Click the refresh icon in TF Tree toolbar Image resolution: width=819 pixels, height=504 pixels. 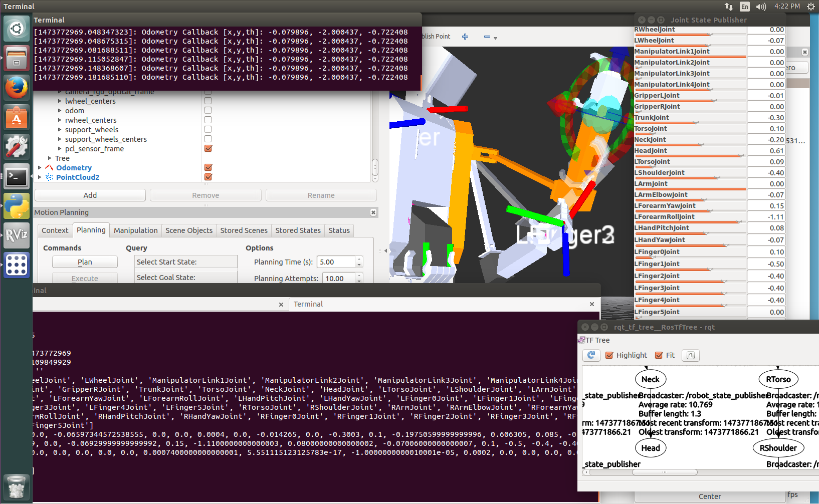tap(591, 355)
